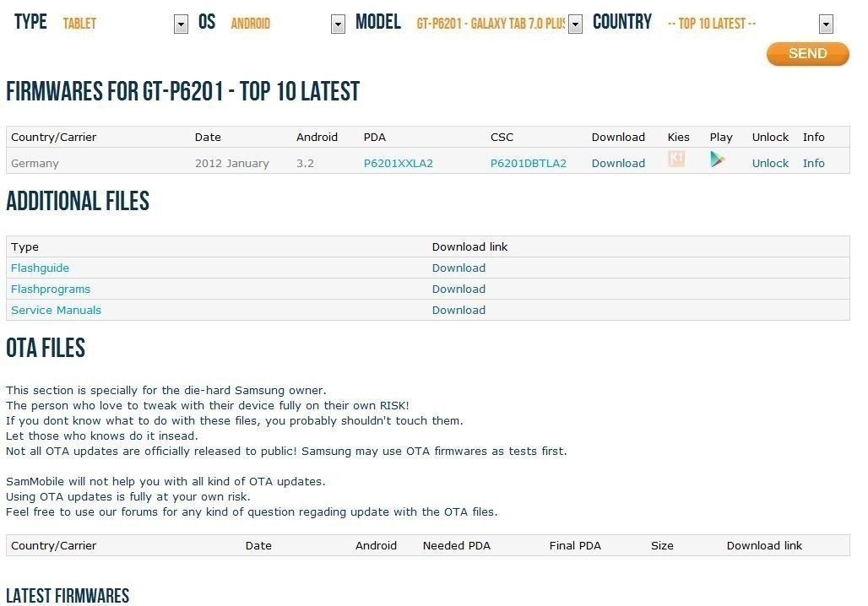Viewport: 868px width, 606px height.
Task: Click the Germany country cell
Action: click(35, 163)
